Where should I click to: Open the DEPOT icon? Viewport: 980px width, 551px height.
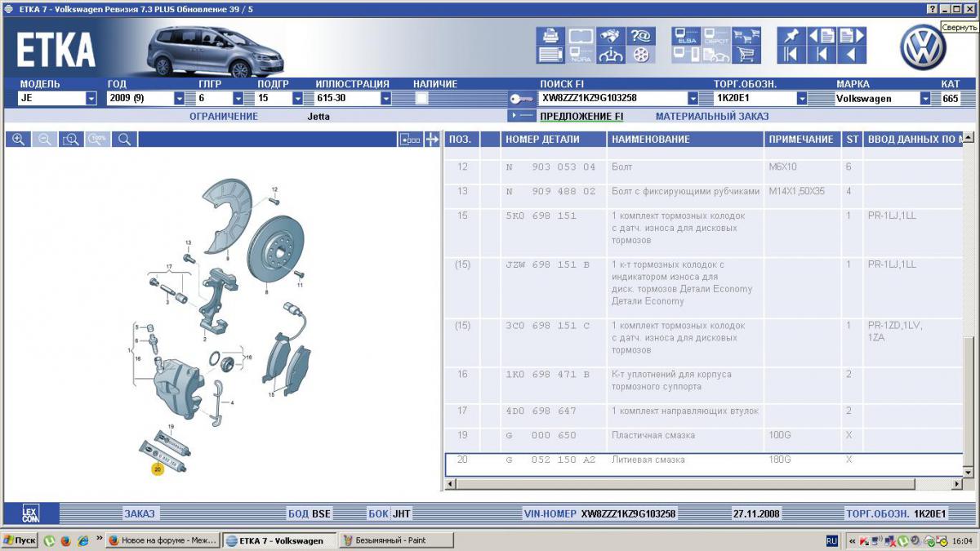pos(716,36)
